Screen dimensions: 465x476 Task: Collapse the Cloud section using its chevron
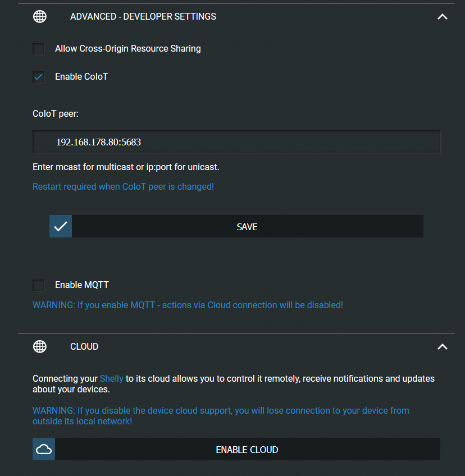[443, 347]
